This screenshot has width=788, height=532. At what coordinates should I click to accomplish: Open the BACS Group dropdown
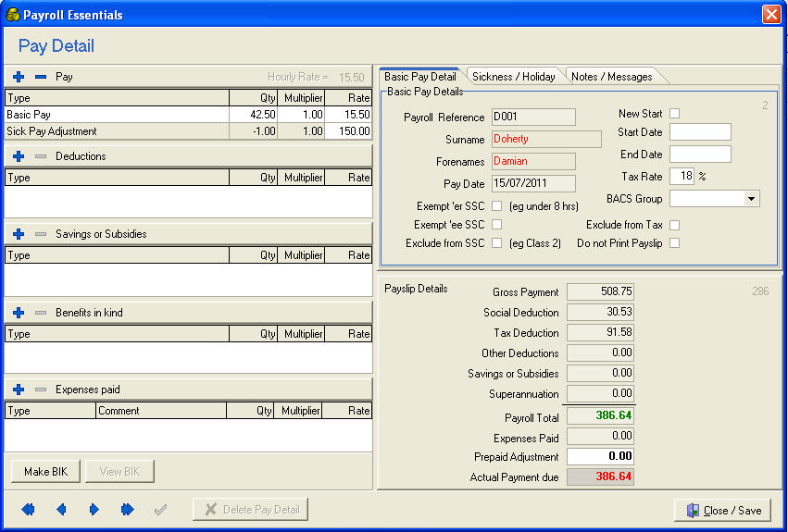(751, 199)
